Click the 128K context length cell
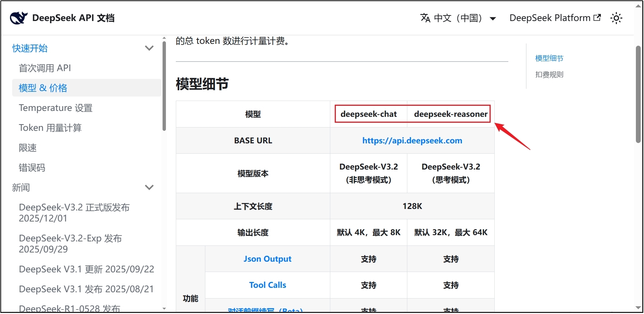Screen dimensions: 644x314 click(x=412, y=206)
